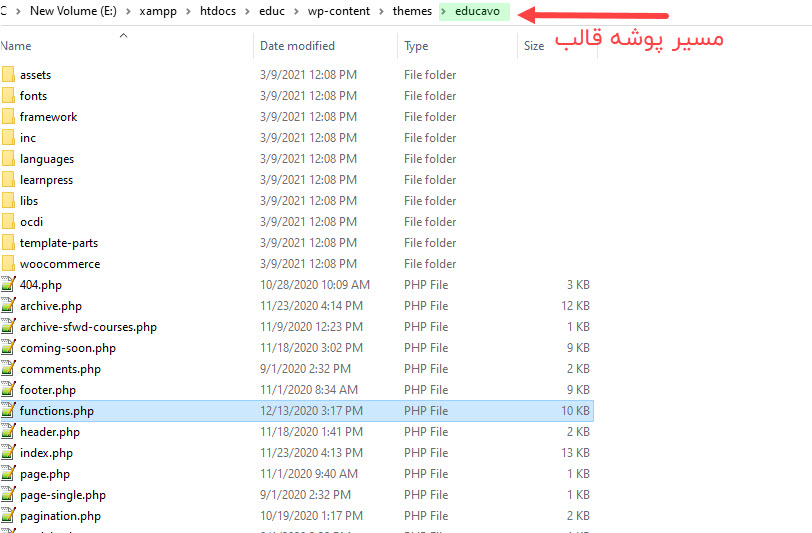Expand the chevron before New Volume (E:)
The width and height of the screenshot is (812, 533).
coord(18,11)
